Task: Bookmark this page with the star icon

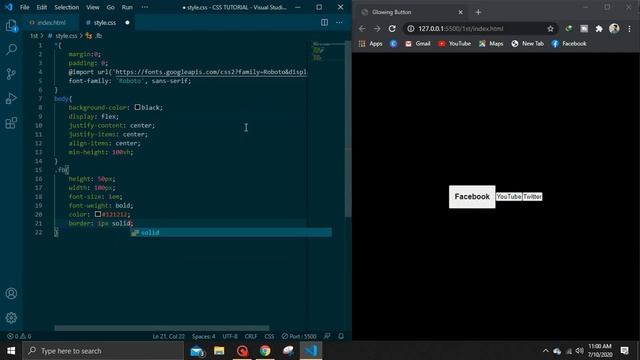Action: [550, 29]
